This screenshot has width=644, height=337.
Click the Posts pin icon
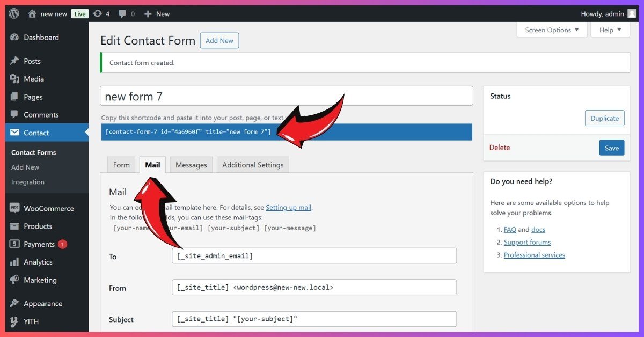pos(14,61)
